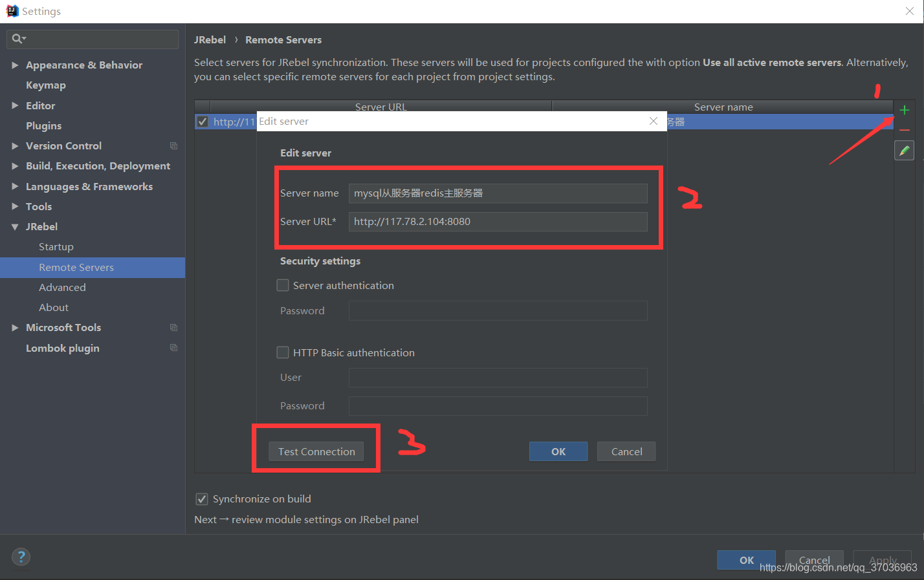Click the pencil icon to edit server
This screenshot has height=580, width=924.
904,150
